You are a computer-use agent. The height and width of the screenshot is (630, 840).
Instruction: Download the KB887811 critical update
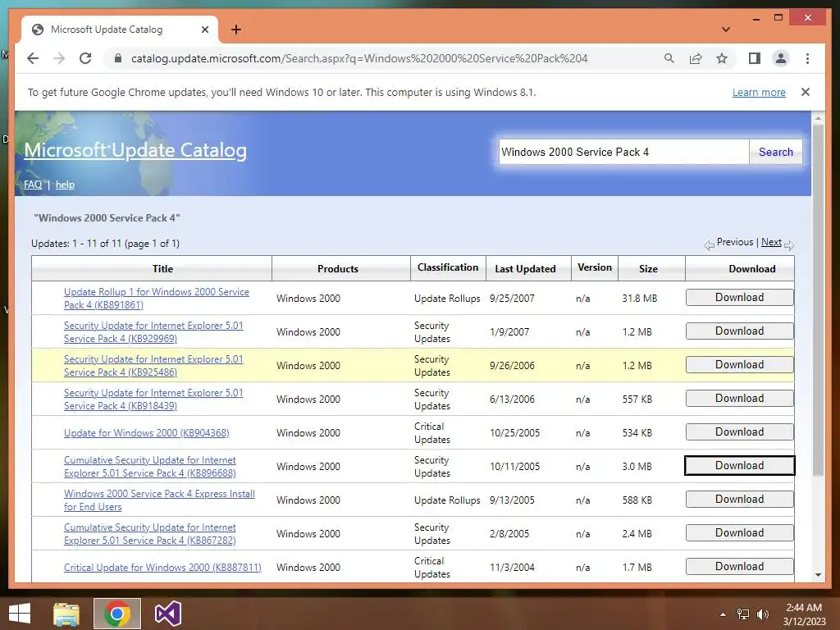(739, 567)
